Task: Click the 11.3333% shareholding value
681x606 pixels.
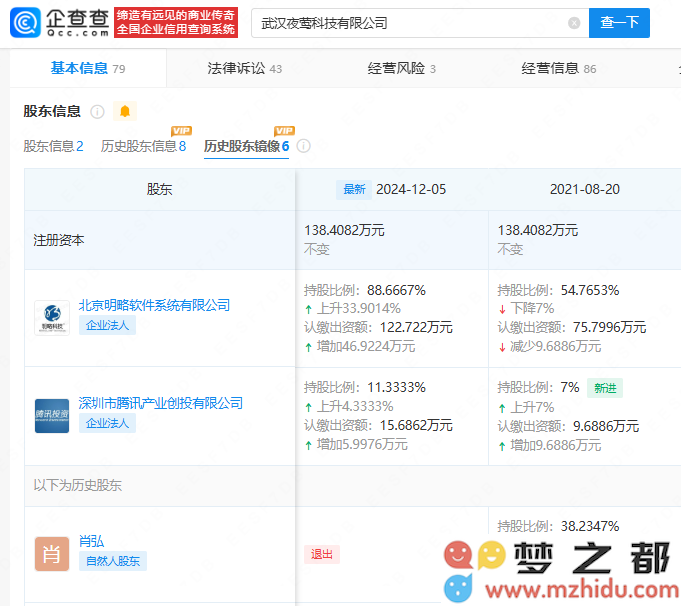Action: pos(397,387)
